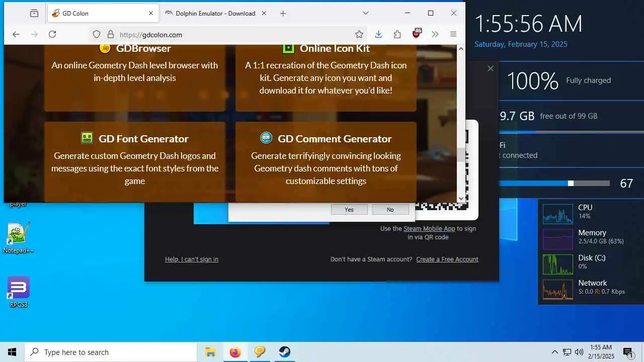Click the page scrollbar down arrow
The height and width of the screenshot is (362, 644).
[x=461, y=198]
